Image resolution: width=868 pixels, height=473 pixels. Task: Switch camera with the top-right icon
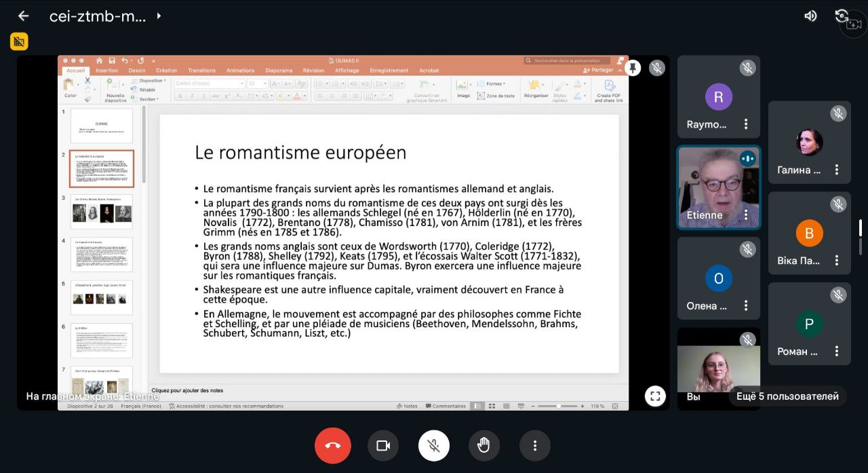(843, 16)
